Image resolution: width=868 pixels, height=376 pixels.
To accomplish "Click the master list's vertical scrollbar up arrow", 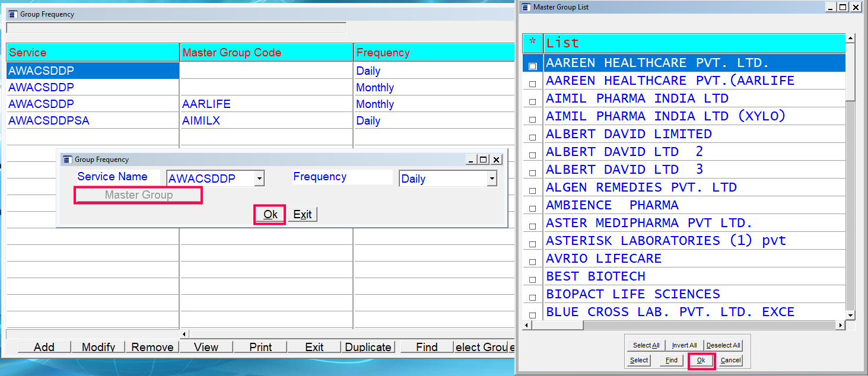I will pyautogui.click(x=850, y=39).
